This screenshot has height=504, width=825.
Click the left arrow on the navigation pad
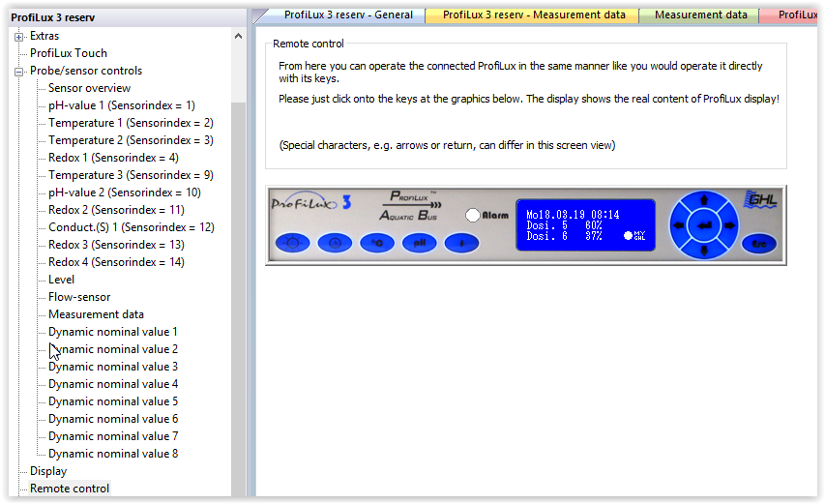coord(679,225)
